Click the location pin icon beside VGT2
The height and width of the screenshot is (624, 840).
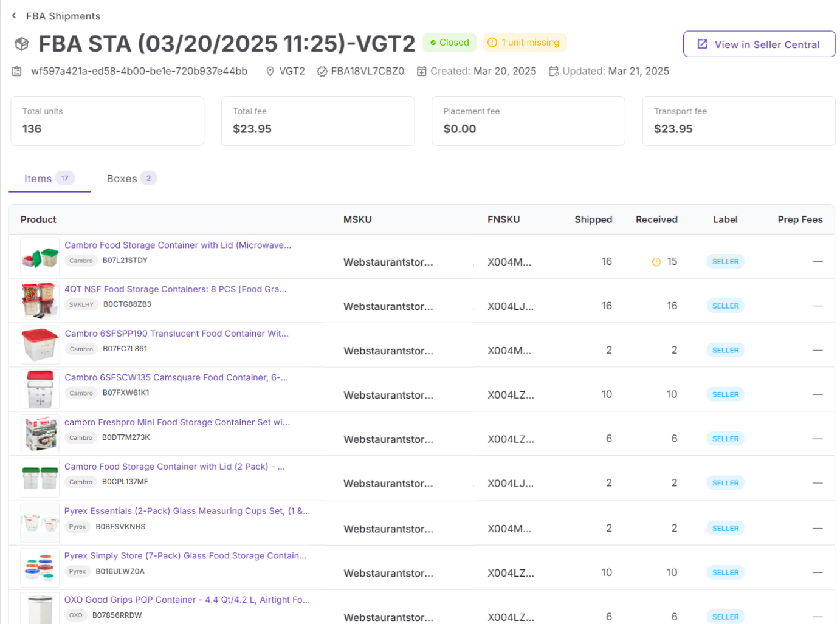(x=270, y=71)
